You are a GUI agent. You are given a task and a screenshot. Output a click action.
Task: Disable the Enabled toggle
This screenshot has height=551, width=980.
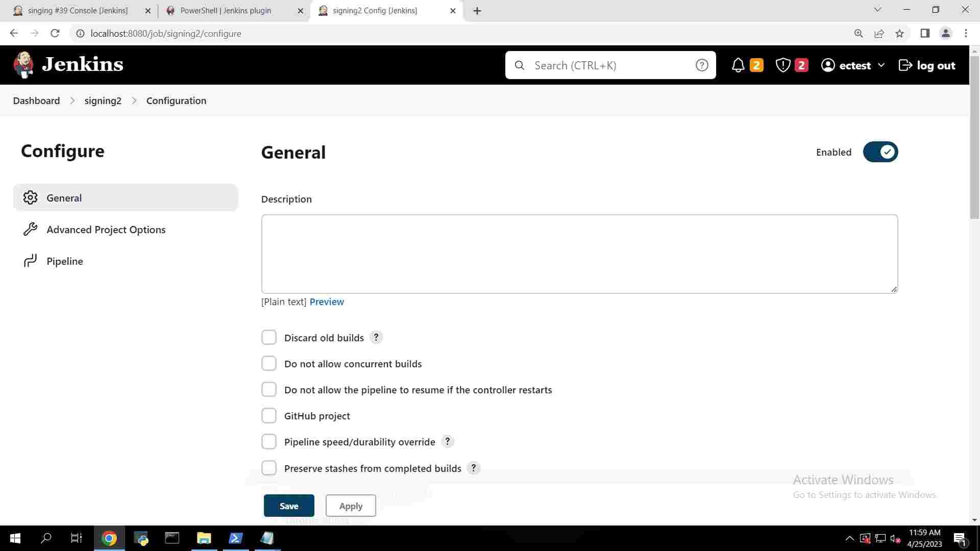pyautogui.click(x=880, y=152)
